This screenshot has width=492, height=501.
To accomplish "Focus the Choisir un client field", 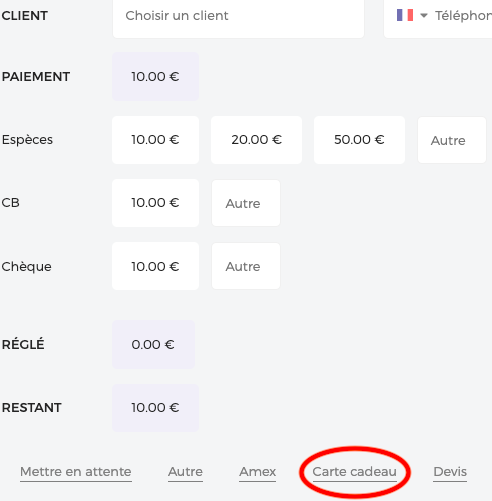I will (x=238, y=17).
